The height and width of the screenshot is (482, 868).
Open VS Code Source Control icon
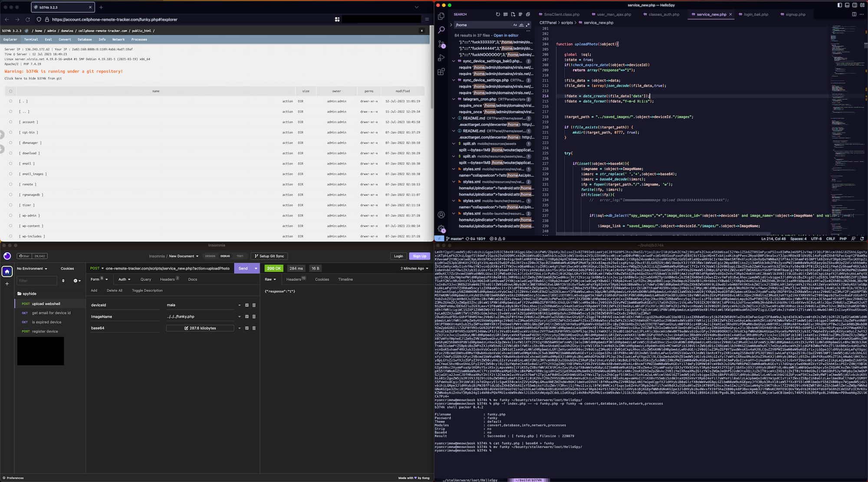(441, 44)
